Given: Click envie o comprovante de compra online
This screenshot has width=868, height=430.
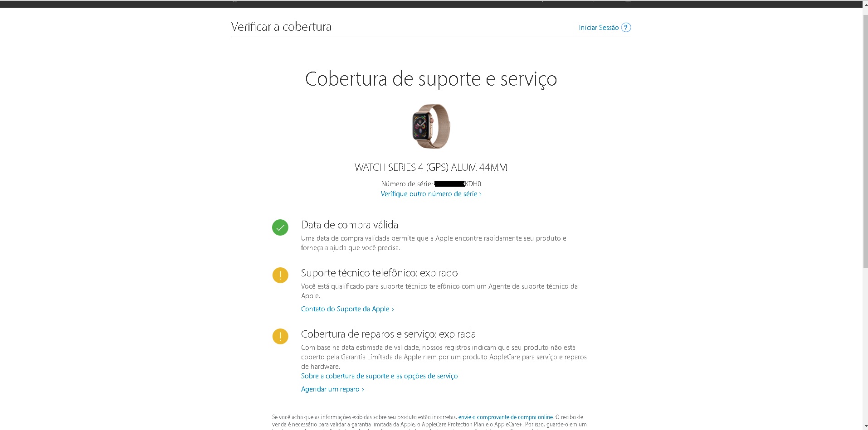Looking at the screenshot, I should tap(506, 417).
